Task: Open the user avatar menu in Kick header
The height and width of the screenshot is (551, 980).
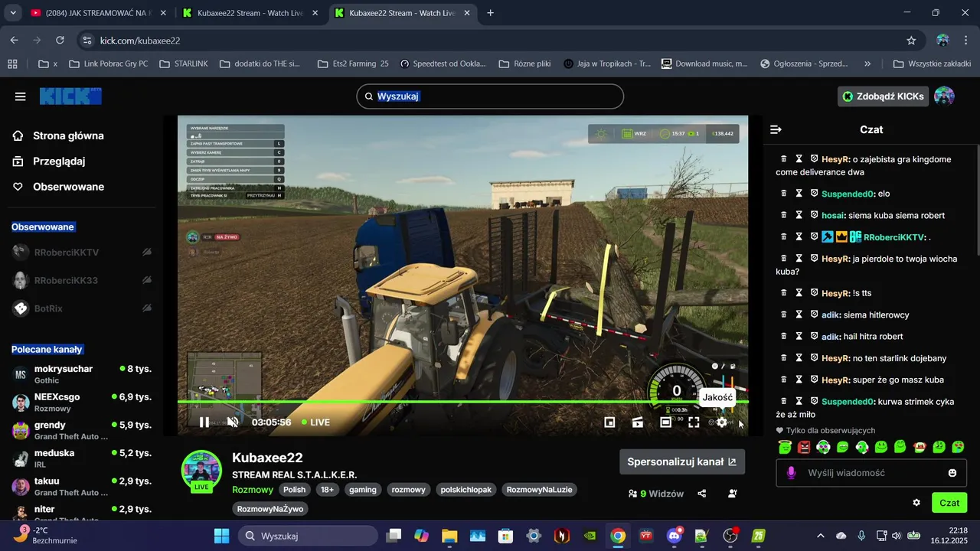Action: pyautogui.click(x=944, y=96)
